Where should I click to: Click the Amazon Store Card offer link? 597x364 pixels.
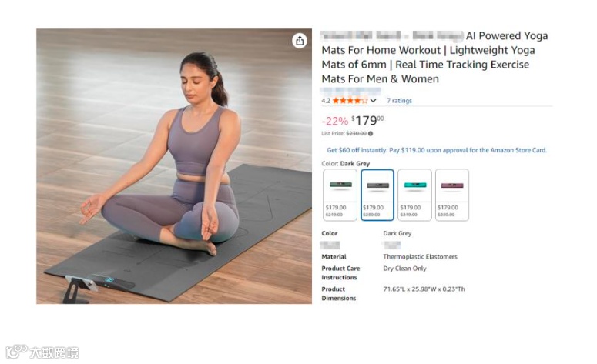point(437,150)
